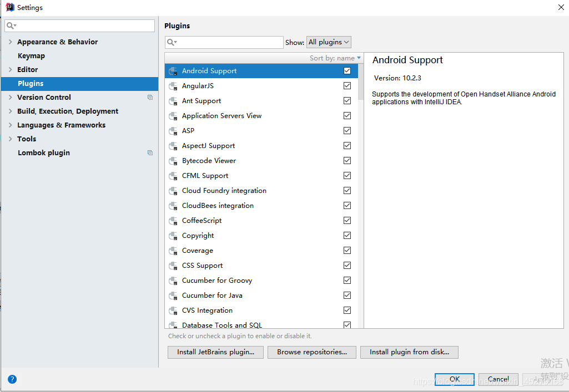Click the Coverage plugin icon
The height and width of the screenshot is (392, 569).
coord(173,251)
